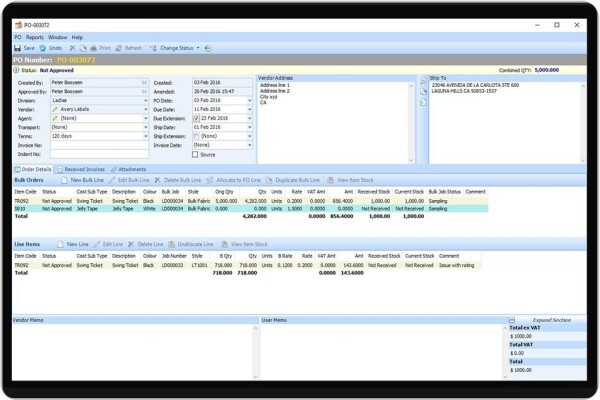Screen dimensions: 600x400
Task: Click the New Line page icon
Action: [x=60, y=244]
